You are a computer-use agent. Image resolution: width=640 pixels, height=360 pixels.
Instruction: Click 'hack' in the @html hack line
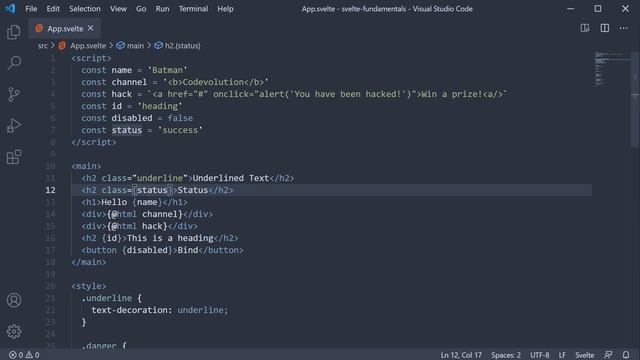pyautogui.click(x=152, y=226)
